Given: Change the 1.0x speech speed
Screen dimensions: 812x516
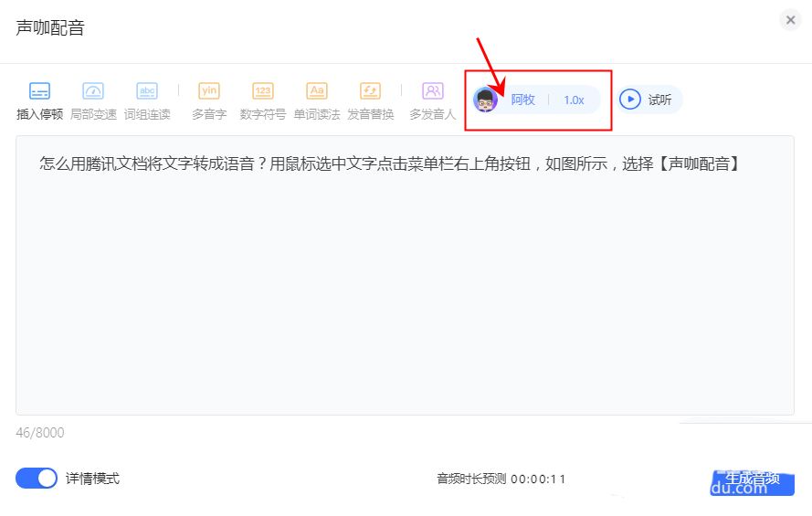Looking at the screenshot, I should (x=574, y=100).
